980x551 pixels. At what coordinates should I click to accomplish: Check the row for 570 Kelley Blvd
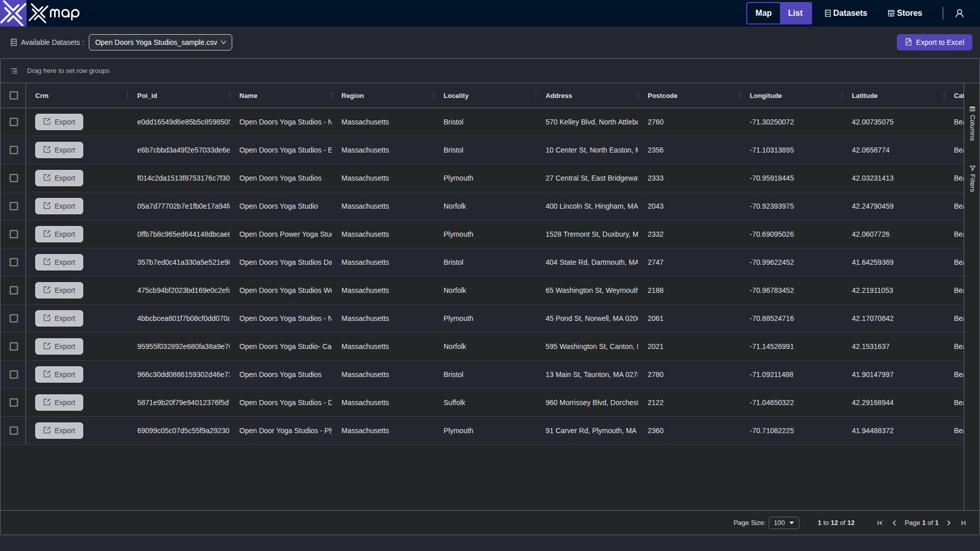click(14, 122)
